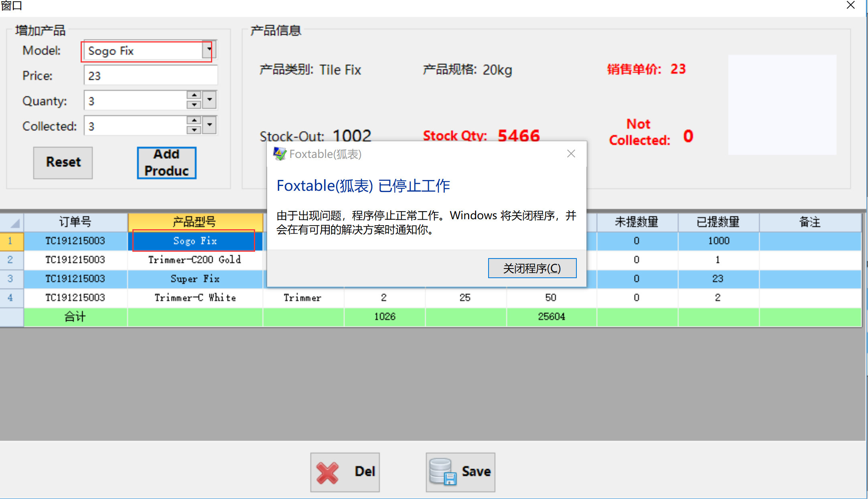Screen dimensions: 868x499
Task: Click the Trimmer category cell in row 4
Action: (303, 298)
